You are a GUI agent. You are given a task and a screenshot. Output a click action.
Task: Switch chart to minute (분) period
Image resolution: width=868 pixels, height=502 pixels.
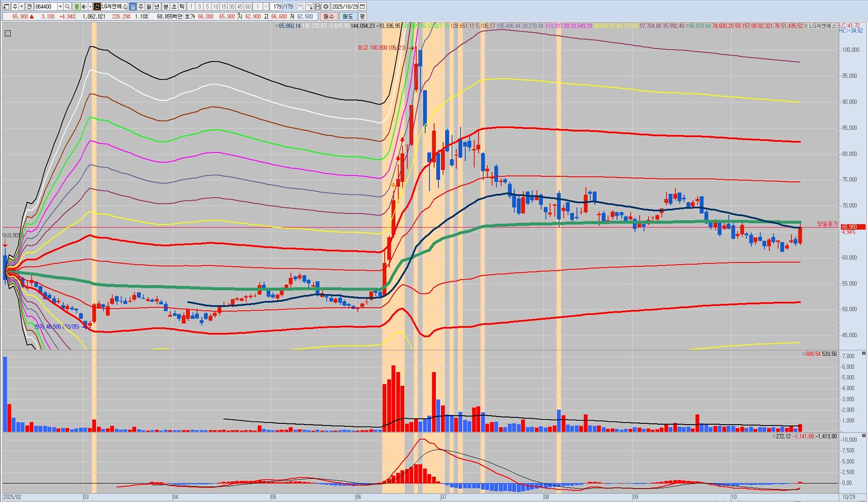[x=165, y=7]
